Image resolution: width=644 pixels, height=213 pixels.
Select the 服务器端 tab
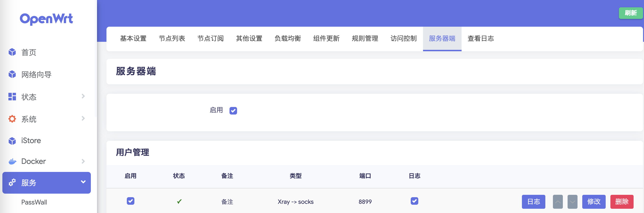click(x=442, y=38)
